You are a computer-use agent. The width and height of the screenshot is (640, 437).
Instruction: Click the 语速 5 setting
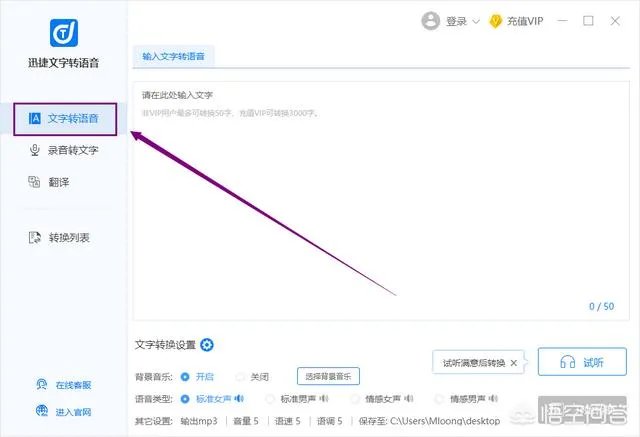coord(288,421)
